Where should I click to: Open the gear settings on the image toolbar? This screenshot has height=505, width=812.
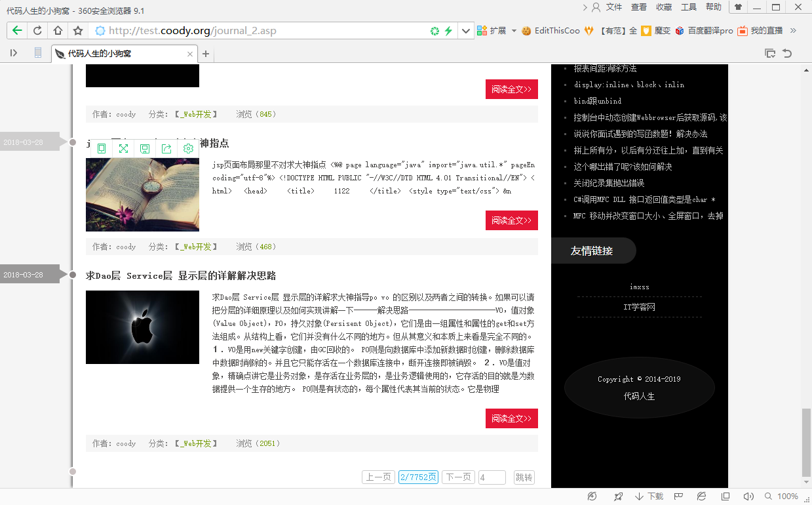pos(188,149)
